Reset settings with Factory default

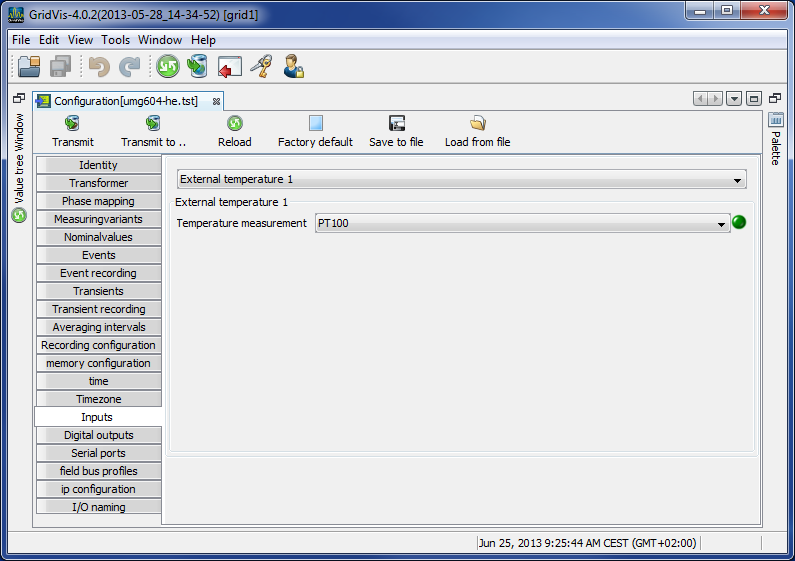coord(315,131)
